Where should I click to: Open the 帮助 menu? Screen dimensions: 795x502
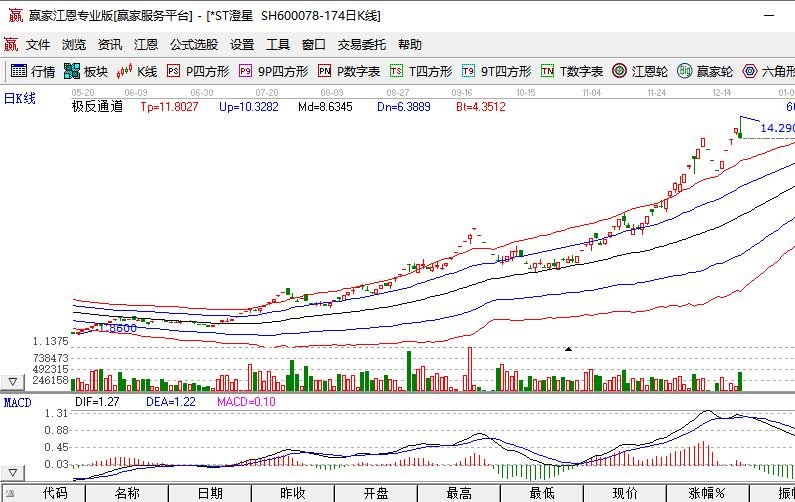click(410, 45)
